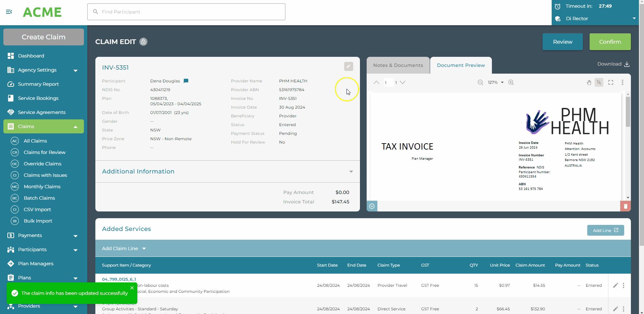
Task: Open the 127% zoom level dropdown
Action: click(x=496, y=82)
